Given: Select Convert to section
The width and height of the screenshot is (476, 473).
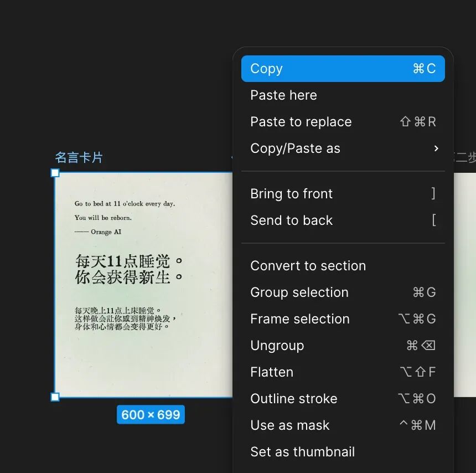Looking at the screenshot, I should coord(343,266).
